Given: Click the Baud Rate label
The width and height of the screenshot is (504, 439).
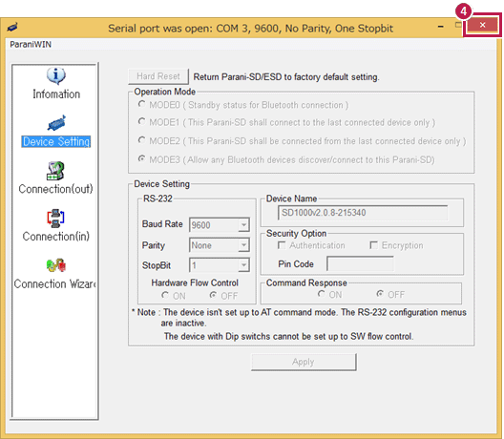Looking at the screenshot, I should [x=162, y=224].
